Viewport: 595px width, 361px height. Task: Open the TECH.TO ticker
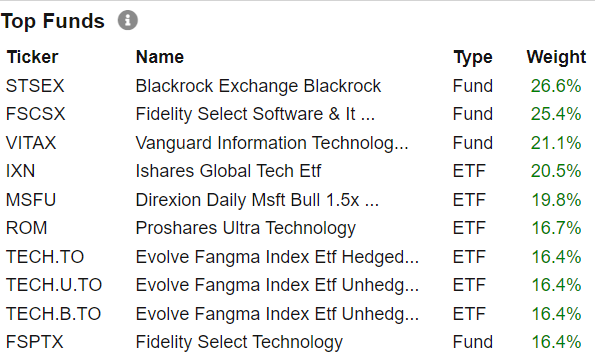(x=45, y=257)
